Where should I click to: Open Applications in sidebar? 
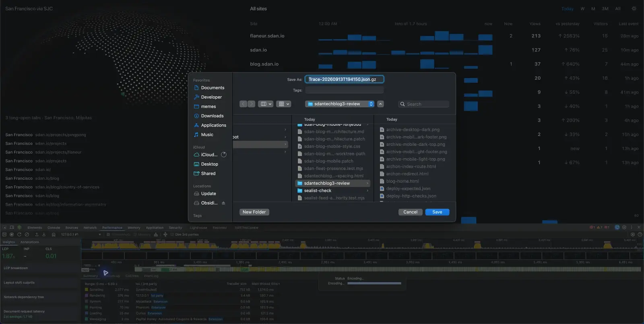tap(210, 125)
